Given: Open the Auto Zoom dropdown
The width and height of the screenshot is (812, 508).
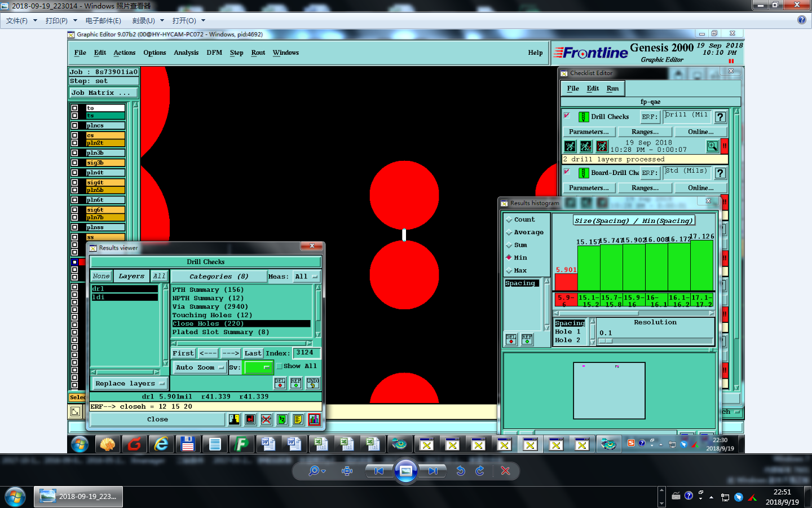Looking at the screenshot, I should 200,367.
